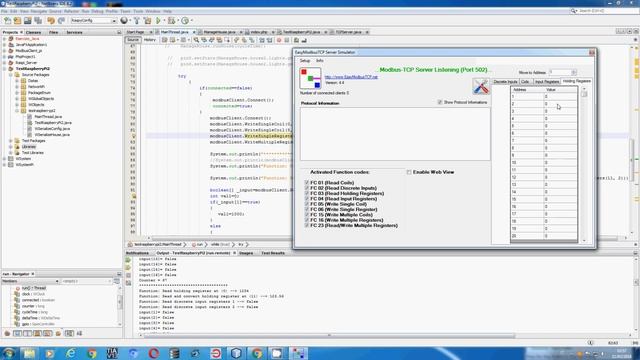The width and height of the screenshot is (640, 360).
Task: Click Profile Project clock icon
Action: [185, 20]
